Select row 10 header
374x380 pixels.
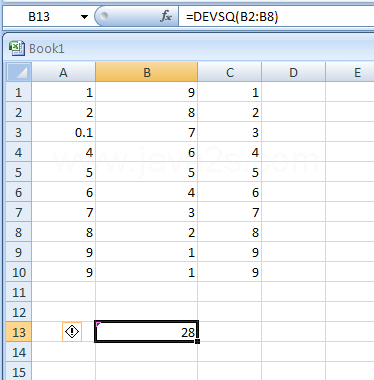point(19,272)
